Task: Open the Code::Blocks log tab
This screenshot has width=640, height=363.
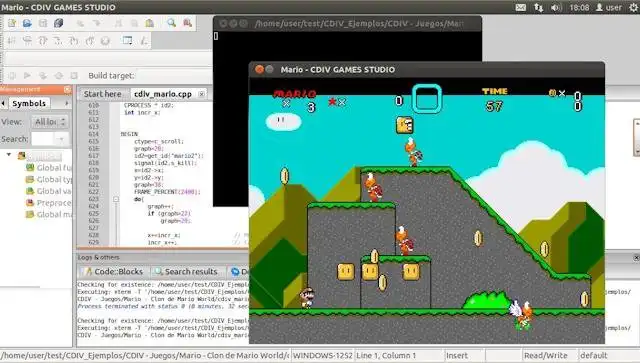Action: click(114, 272)
